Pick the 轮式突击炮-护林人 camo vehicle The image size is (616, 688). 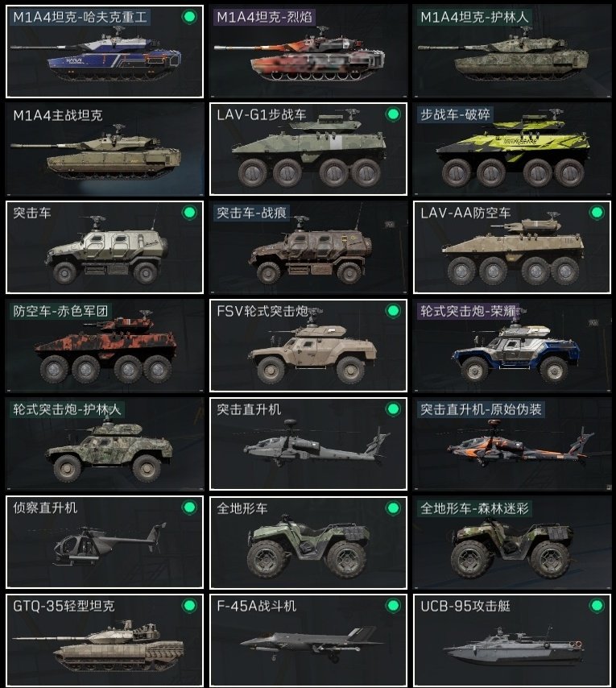pos(105,444)
